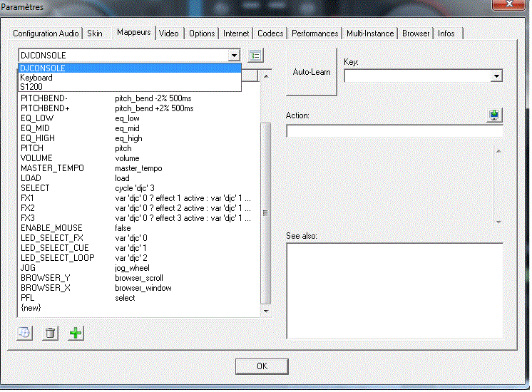Viewport: 532px width, 392px height.
Task: Click the download icon above the Action field
Action: pos(496,115)
